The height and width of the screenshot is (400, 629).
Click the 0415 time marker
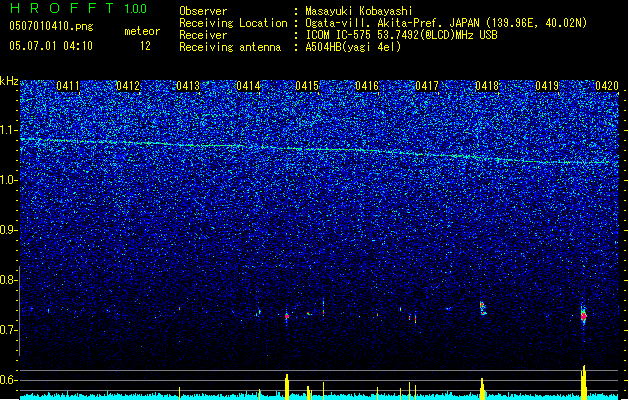pos(307,86)
